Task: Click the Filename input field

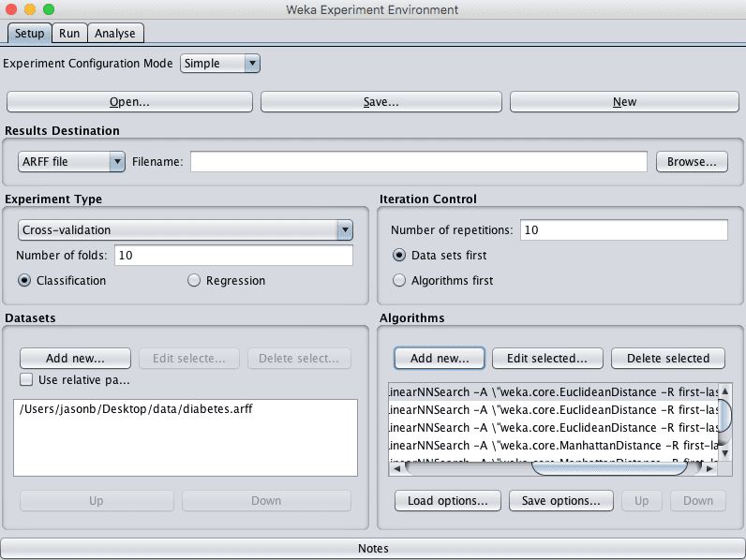Action: pos(419,162)
